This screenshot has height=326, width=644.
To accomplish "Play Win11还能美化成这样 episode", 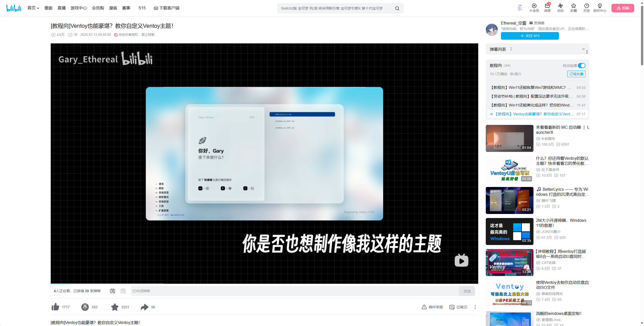I will 538,105.
